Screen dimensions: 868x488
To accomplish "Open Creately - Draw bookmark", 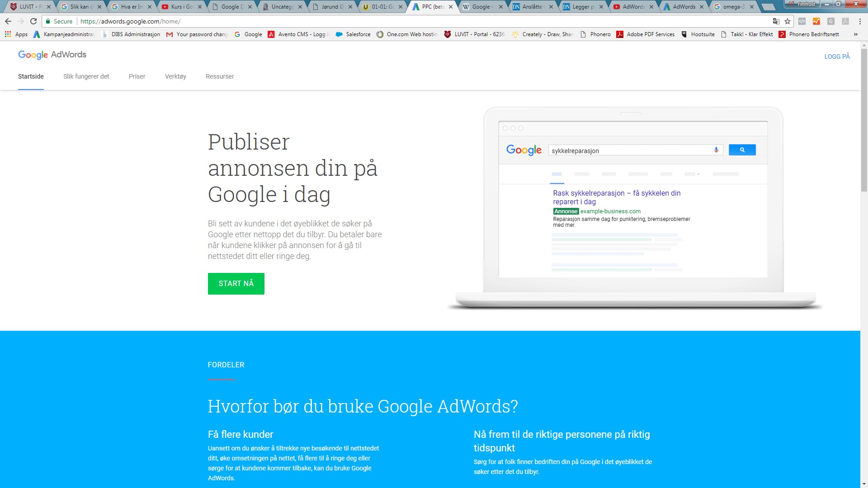I will coord(542,34).
